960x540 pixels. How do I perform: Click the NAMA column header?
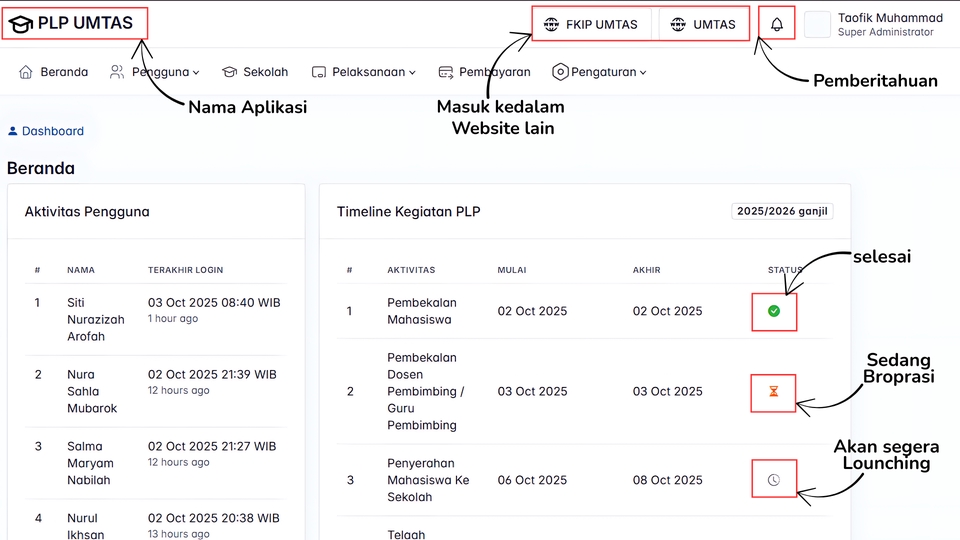81,270
